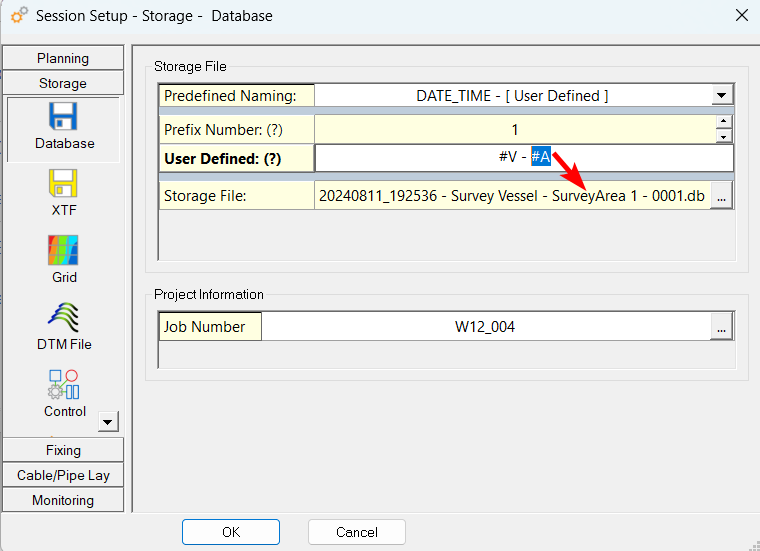Browse for Storage File with ellipsis button
This screenshot has width=760, height=551.
point(722,197)
